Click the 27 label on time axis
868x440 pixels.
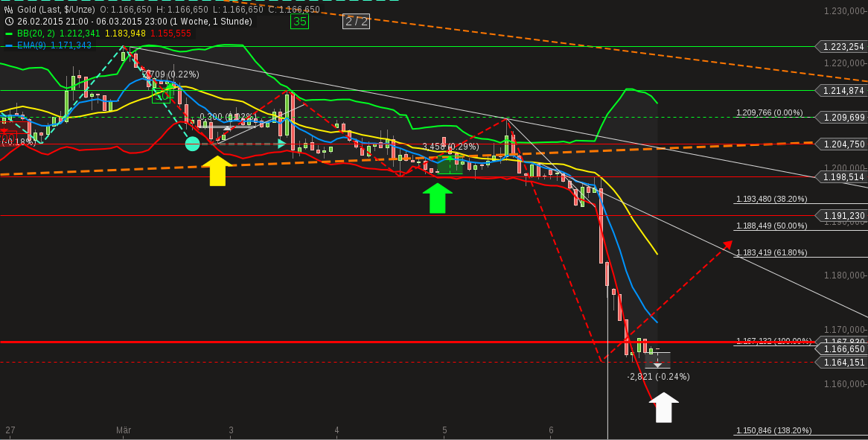(10, 430)
